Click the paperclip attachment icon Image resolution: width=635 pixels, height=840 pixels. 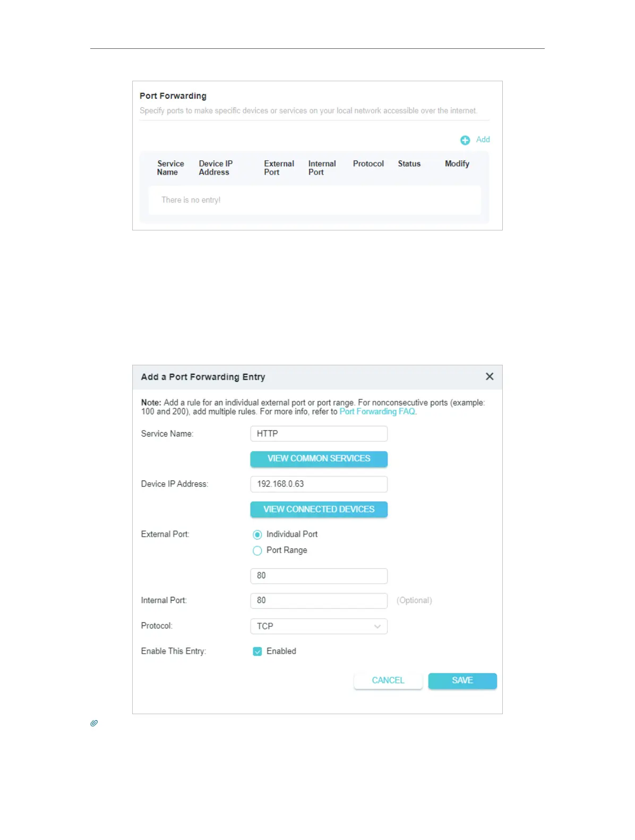[x=94, y=723]
